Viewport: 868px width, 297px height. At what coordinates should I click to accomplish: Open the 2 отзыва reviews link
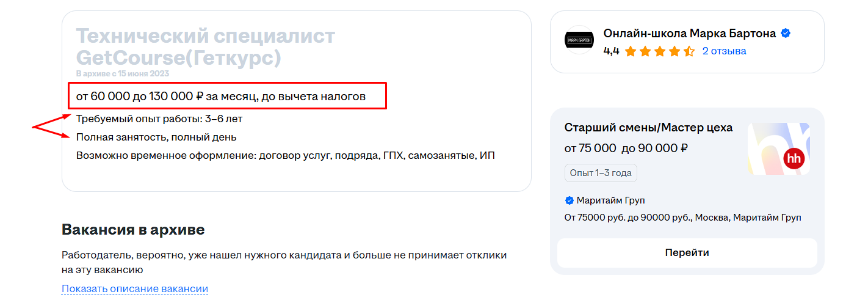[x=724, y=51]
